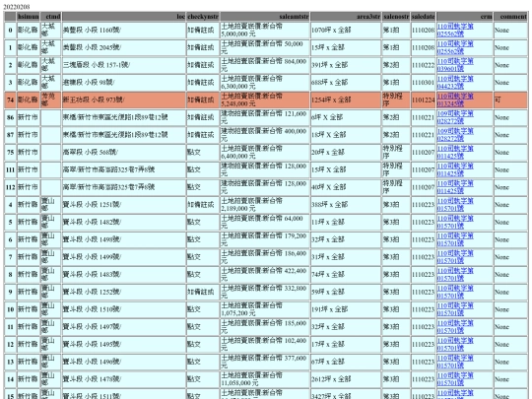532x399 pixels.
Task: Click the salenostr column header
Action: pyautogui.click(x=396, y=17)
